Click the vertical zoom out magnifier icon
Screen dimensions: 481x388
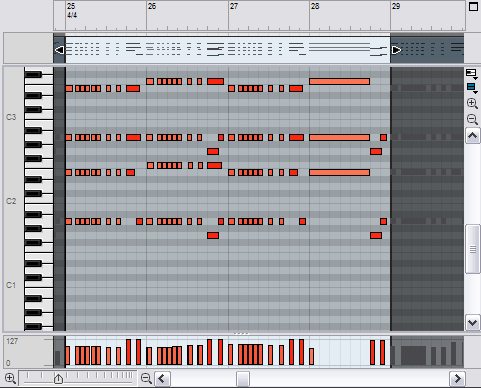(472, 119)
